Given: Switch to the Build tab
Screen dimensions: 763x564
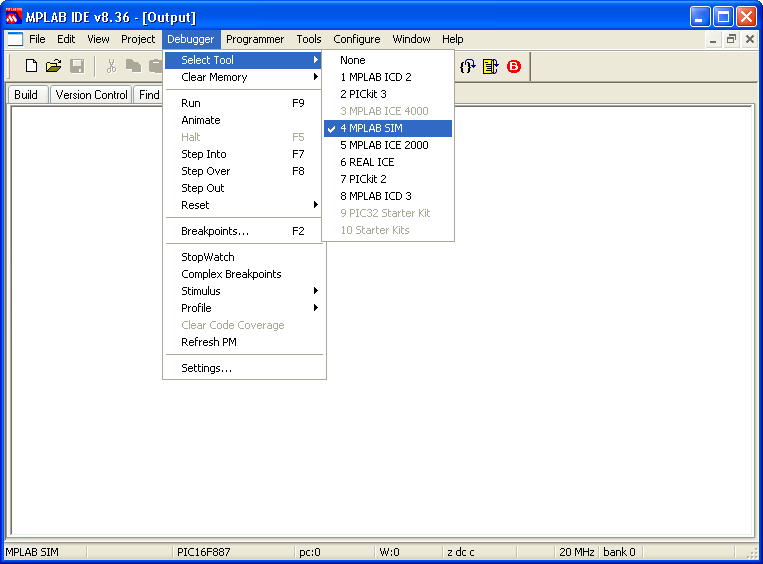Looking at the screenshot, I should pos(26,94).
